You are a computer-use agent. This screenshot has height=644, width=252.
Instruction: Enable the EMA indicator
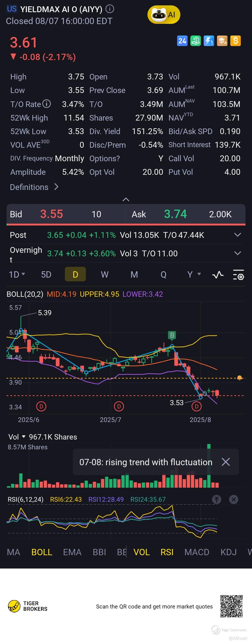72,552
